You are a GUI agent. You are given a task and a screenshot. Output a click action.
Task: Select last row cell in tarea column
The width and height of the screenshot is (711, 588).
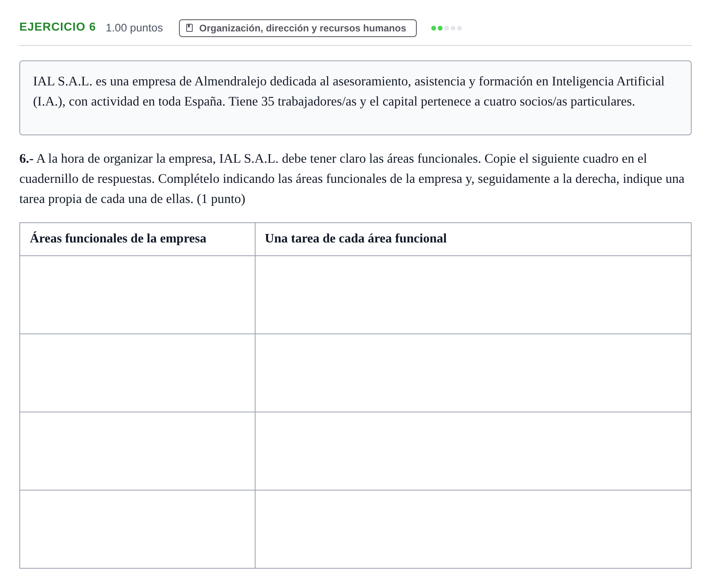pos(473,529)
